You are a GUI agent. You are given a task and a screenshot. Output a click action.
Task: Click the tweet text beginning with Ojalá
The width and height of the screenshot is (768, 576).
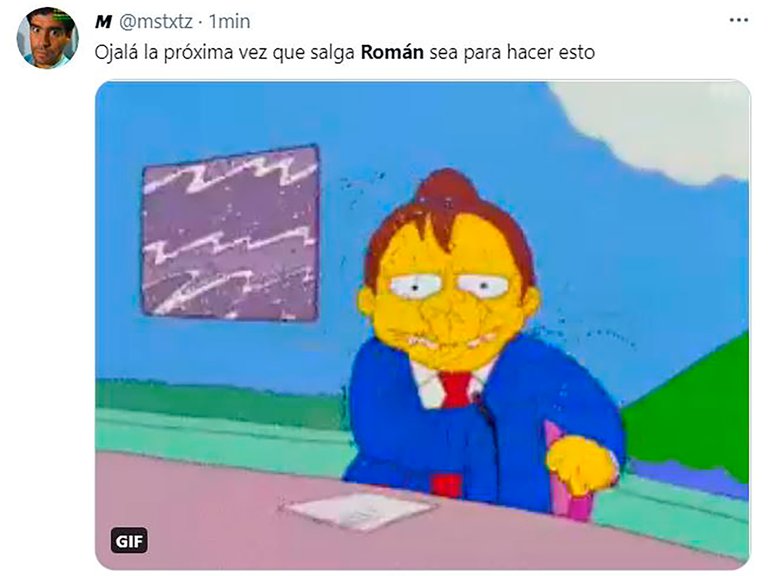coord(344,52)
